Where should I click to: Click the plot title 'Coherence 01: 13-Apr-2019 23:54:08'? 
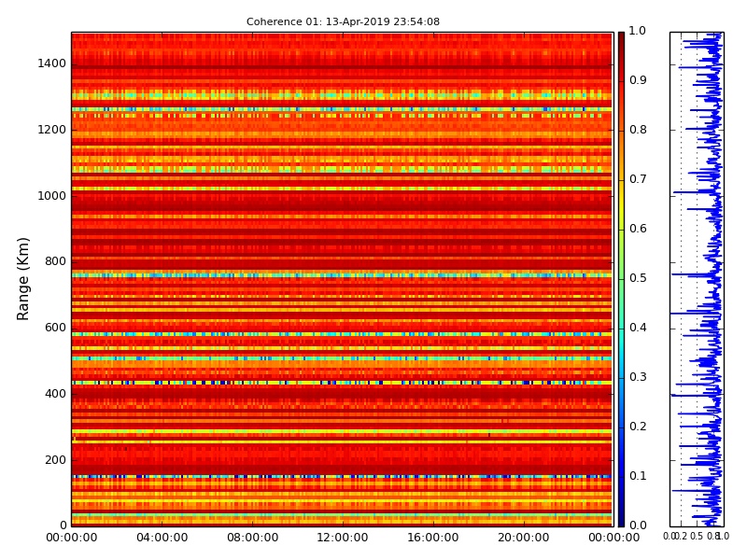[x=343, y=21]
